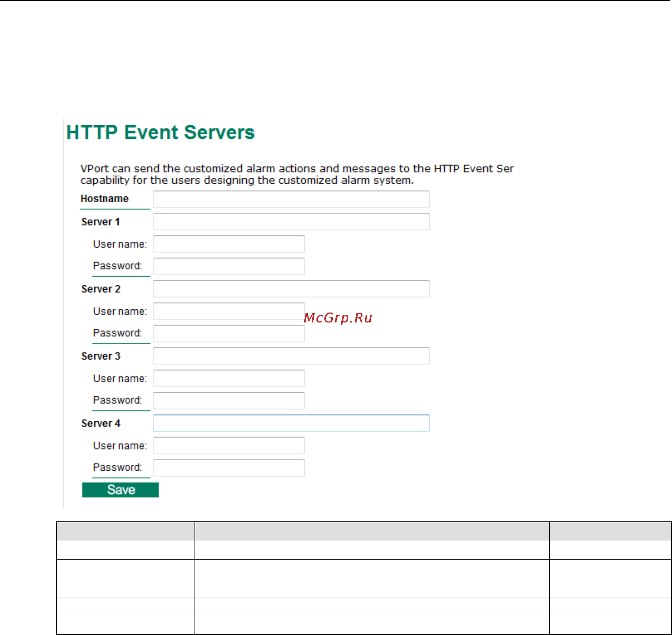Focus the Server 2 User name field

pos(229,311)
